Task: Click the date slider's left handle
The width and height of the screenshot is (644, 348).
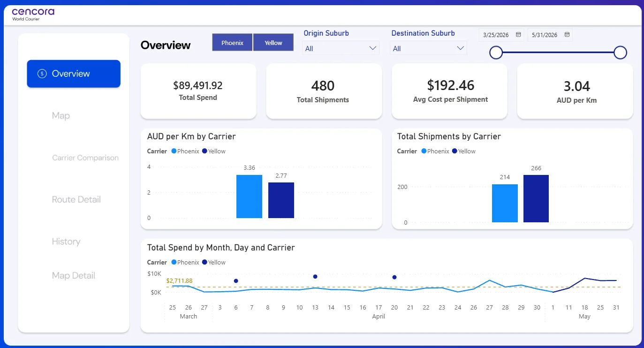Action: 496,53
